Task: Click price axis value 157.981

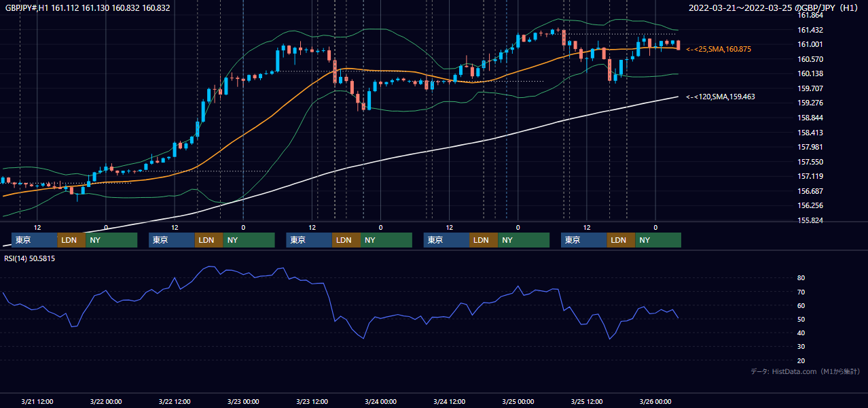Action: [810, 147]
